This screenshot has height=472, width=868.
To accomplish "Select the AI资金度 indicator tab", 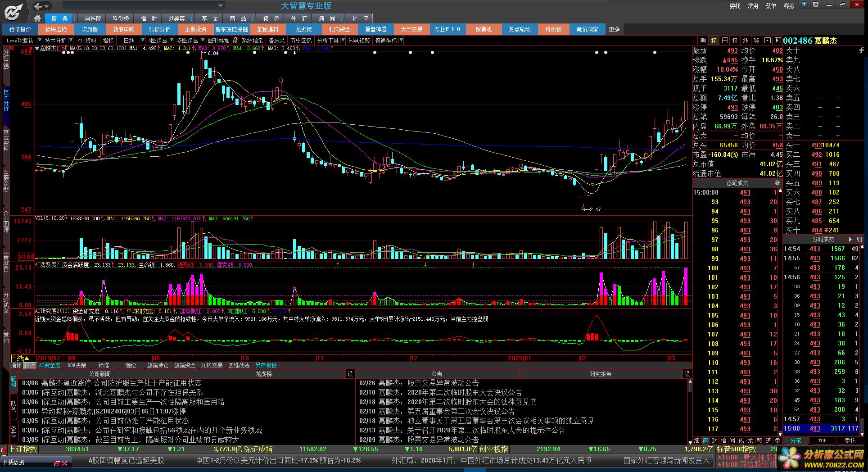I will 50,366.
